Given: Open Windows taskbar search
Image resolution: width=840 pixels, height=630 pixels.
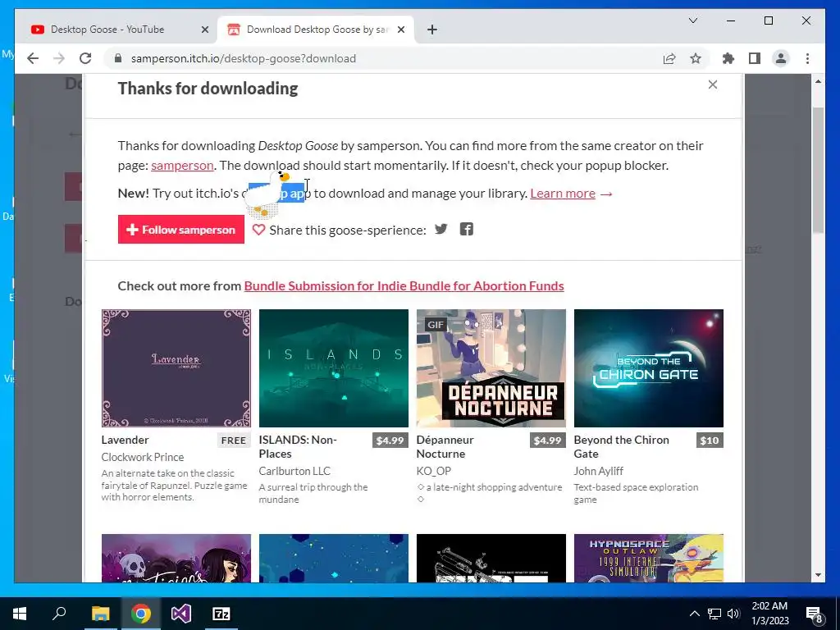Looking at the screenshot, I should 59,613.
